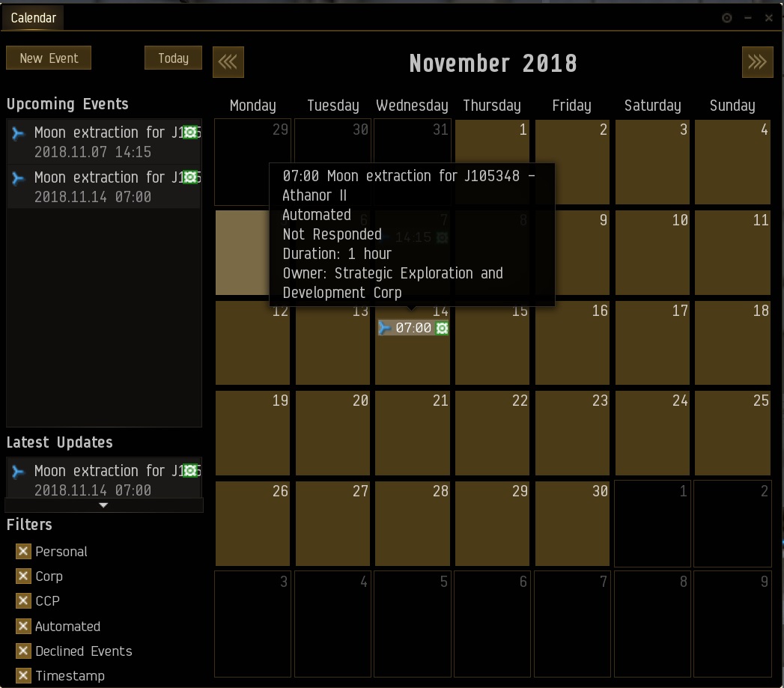This screenshot has width=784, height=688.
Task: Go to the next month
Action: (x=757, y=62)
